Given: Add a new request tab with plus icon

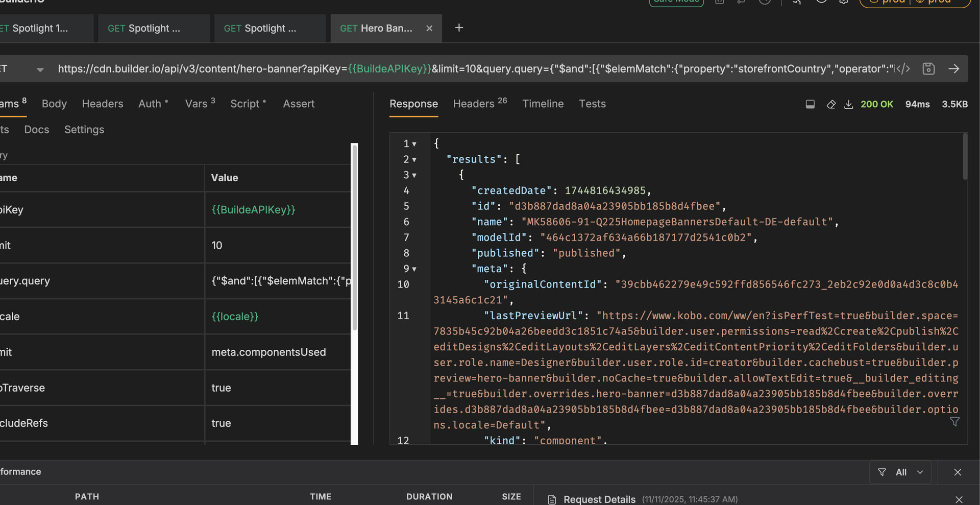Looking at the screenshot, I should click(x=459, y=28).
